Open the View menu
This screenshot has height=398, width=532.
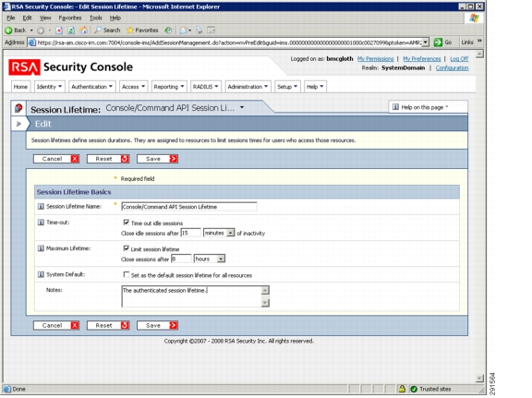(45, 18)
